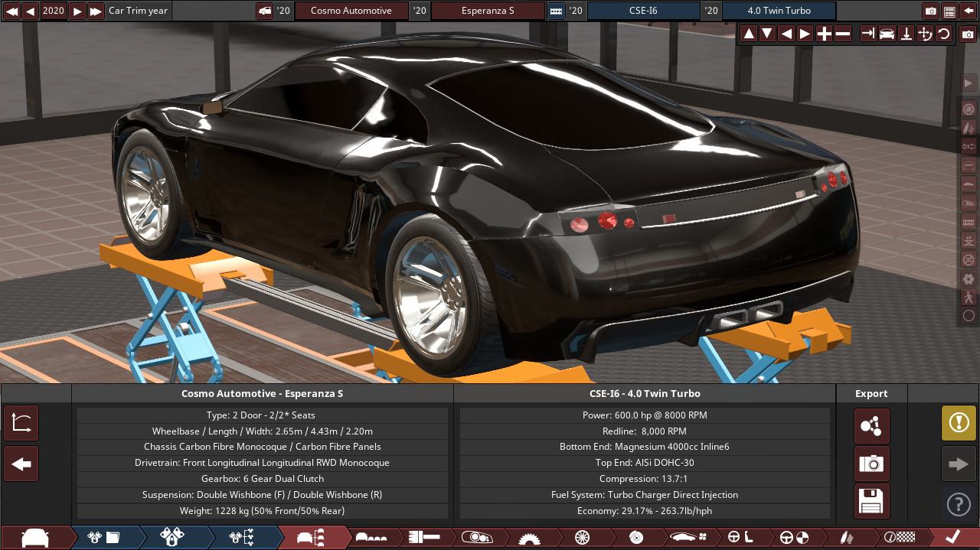Open the aerodynamics car-with-fan tab
The height and width of the screenshot is (550, 980).
point(688,537)
